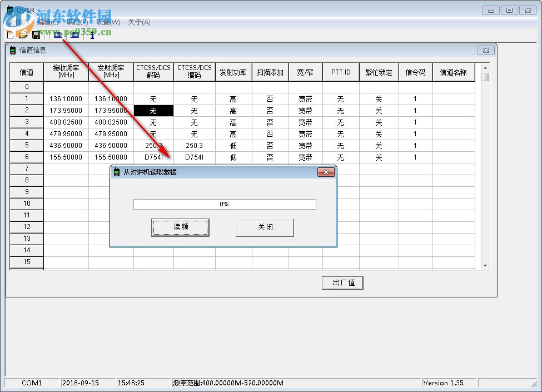Image resolution: width=542 pixels, height=392 pixels.
Task: Select channel row header 0
Action: pyautogui.click(x=27, y=87)
